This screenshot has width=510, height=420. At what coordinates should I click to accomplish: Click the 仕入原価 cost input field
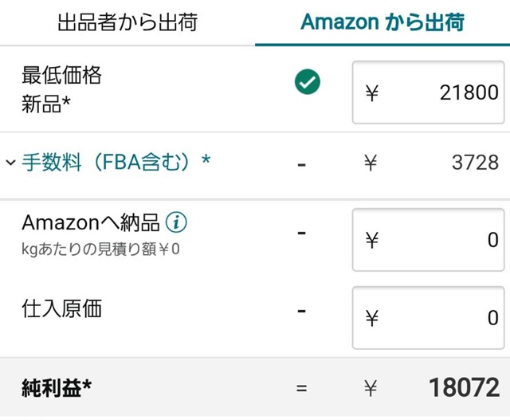point(428,318)
